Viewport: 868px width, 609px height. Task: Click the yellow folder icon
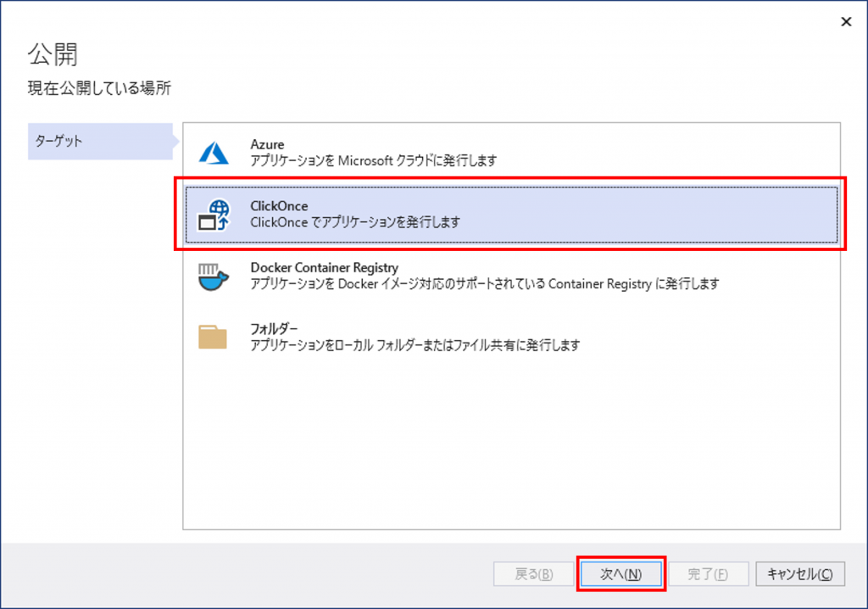pos(214,337)
